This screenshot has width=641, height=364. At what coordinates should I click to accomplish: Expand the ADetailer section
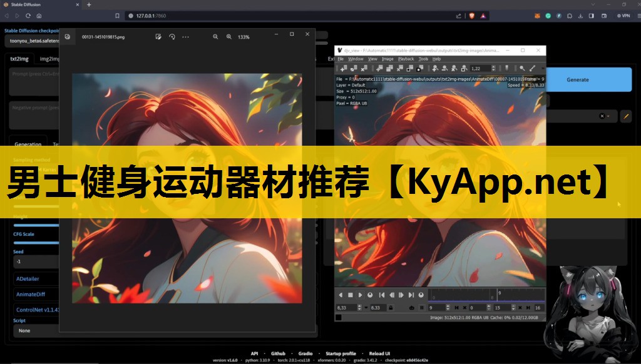[x=28, y=278]
